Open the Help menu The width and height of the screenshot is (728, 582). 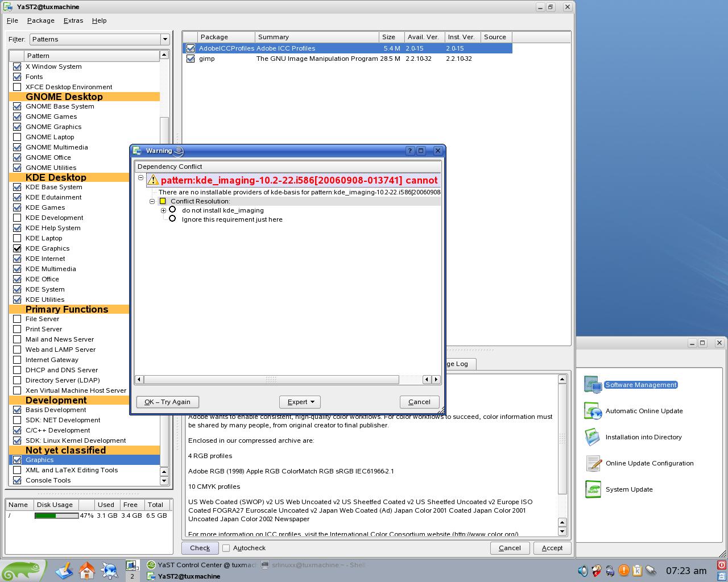click(x=100, y=20)
